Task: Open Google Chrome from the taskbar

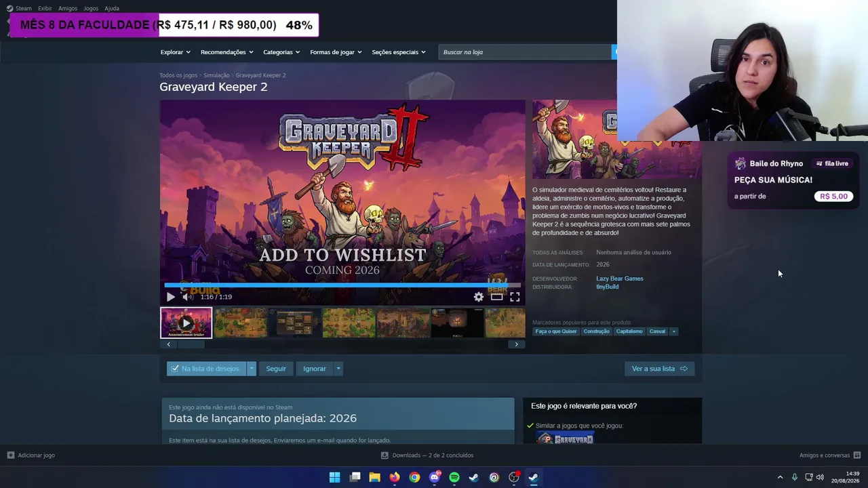Action: (414, 477)
